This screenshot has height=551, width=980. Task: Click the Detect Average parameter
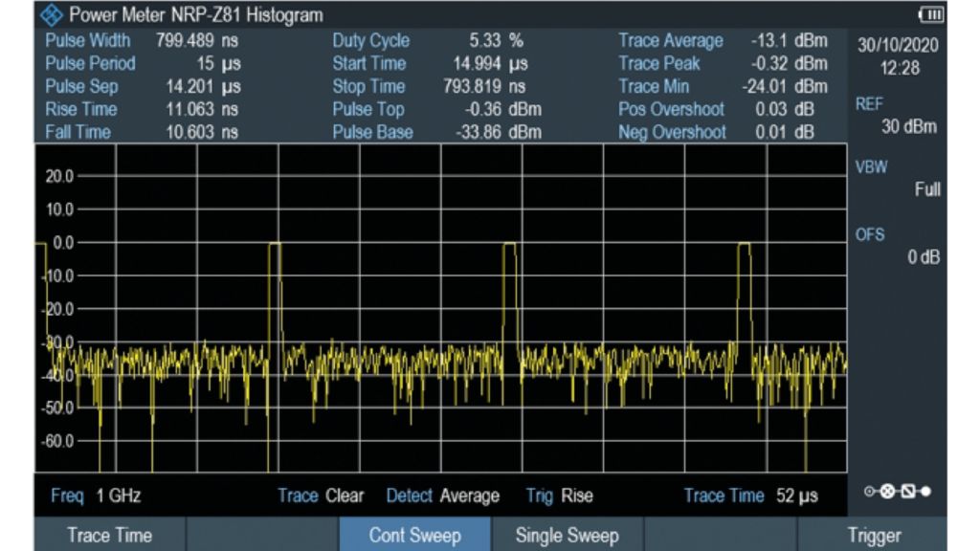coord(442,496)
